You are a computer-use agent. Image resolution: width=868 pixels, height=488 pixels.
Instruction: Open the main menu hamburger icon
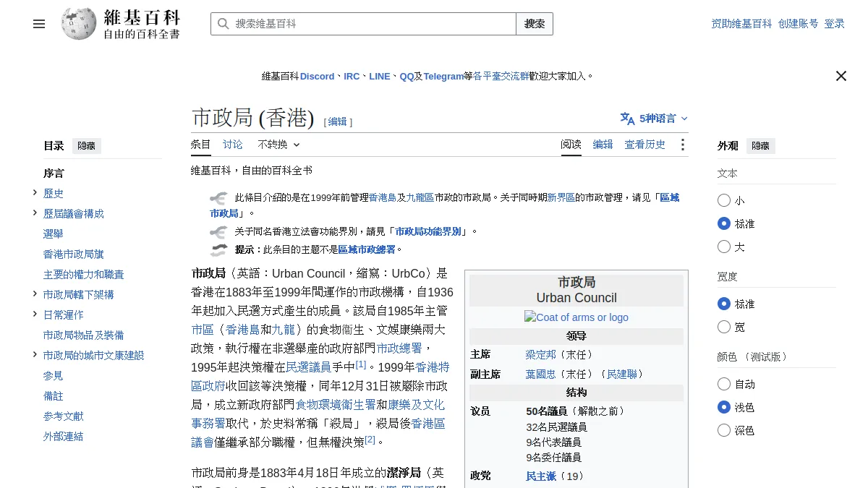click(x=39, y=24)
